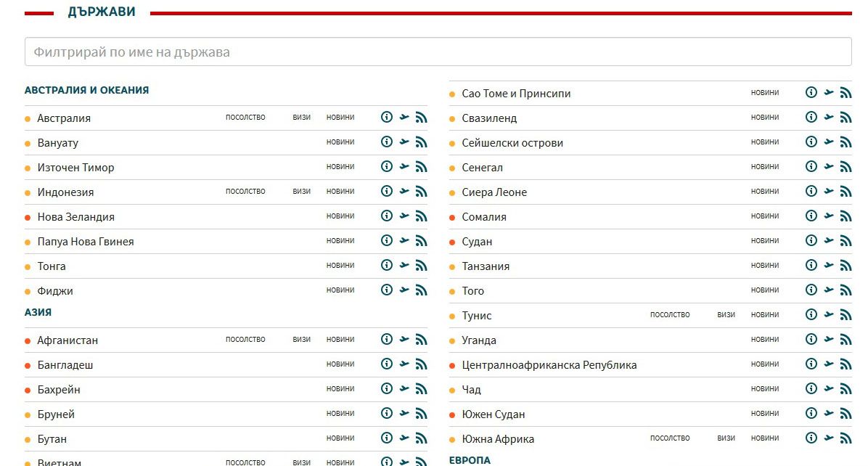Click the airplane icon for Бангладеш

coord(404,364)
